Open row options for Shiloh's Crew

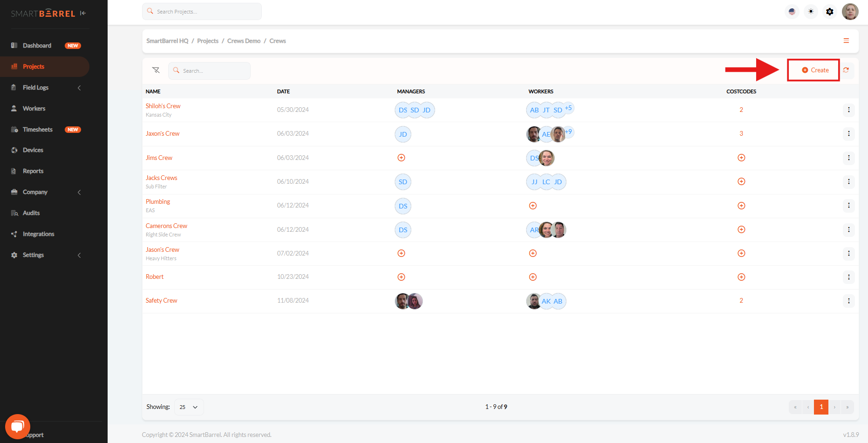tap(848, 110)
